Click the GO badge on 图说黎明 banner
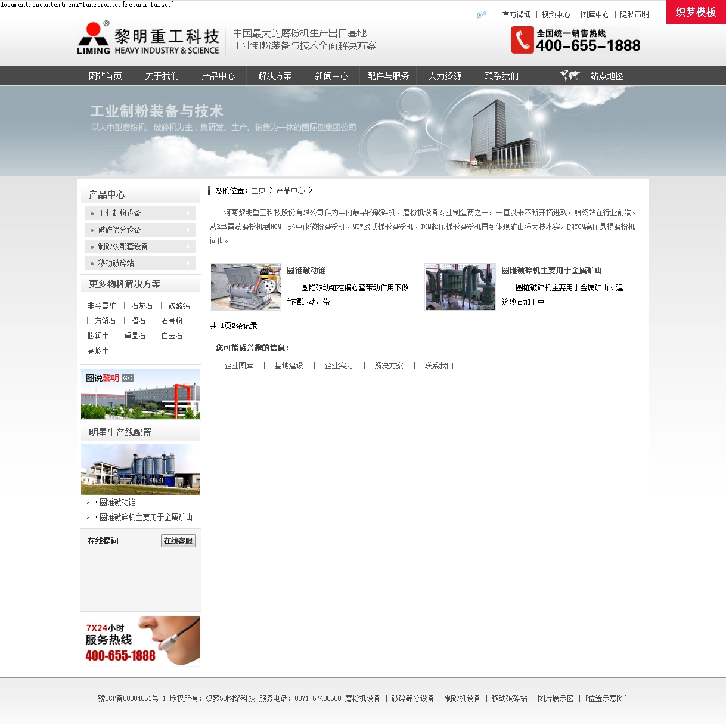Screen dimensions: 726x728 coord(128,378)
